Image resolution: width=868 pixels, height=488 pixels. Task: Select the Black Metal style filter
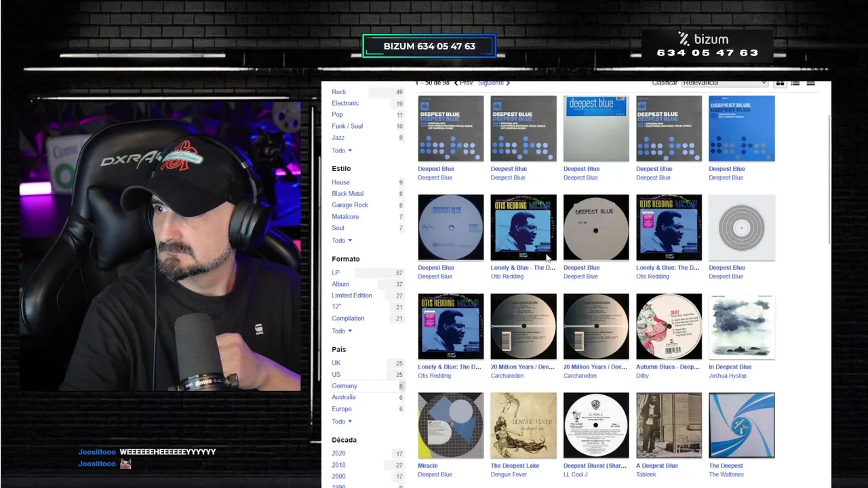[347, 194]
